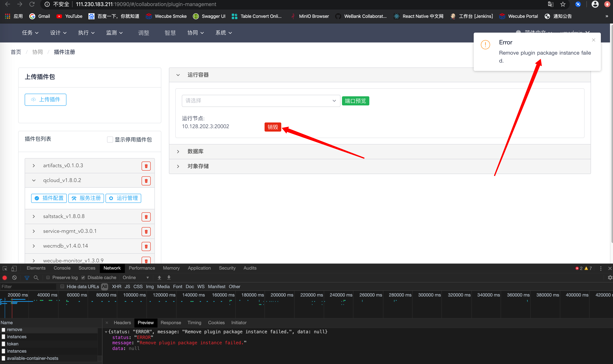Viewport: 613px width, 364px height.
Task: Delete the artifacts_v0.1.0.3 plugin package
Action: tap(146, 166)
